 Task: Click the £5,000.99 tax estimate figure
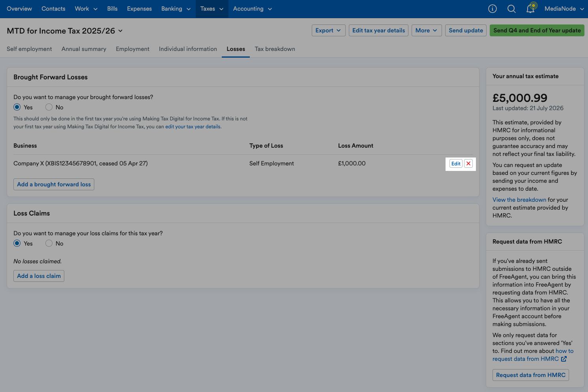(x=520, y=98)
